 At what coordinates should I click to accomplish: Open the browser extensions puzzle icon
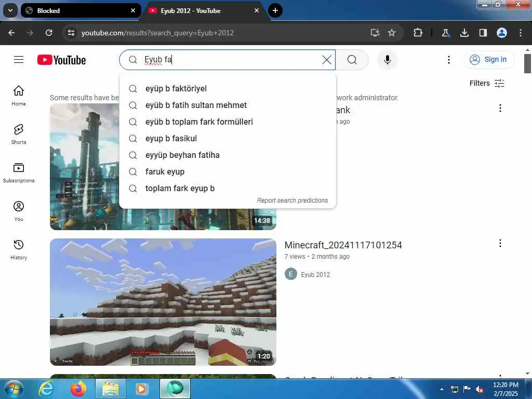point(418,33)
